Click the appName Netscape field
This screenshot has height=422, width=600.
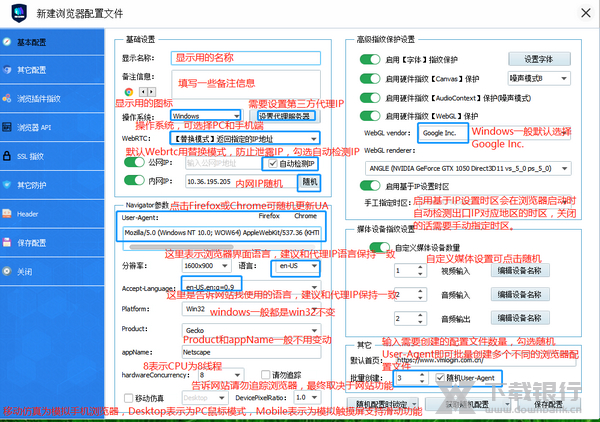[x=252, y=352]
